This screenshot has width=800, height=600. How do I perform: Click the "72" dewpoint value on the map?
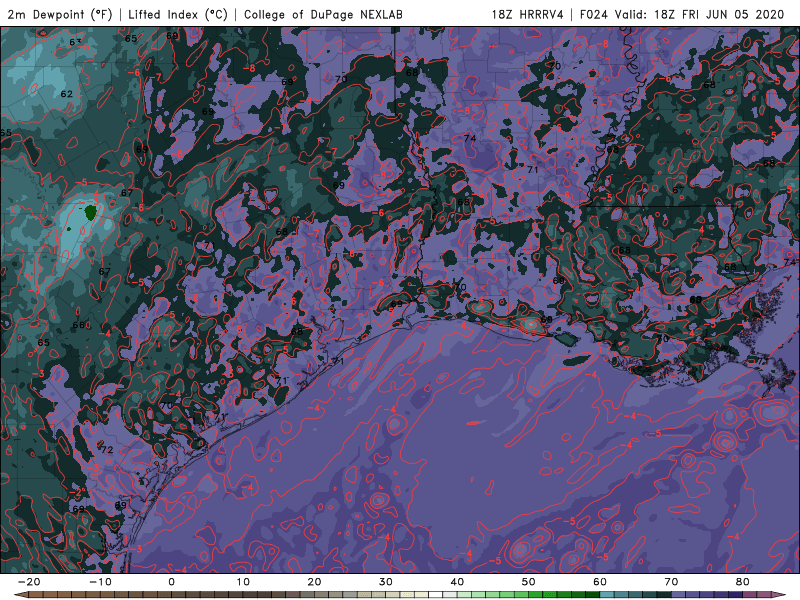pyautogui.click(x=107, y=450)
